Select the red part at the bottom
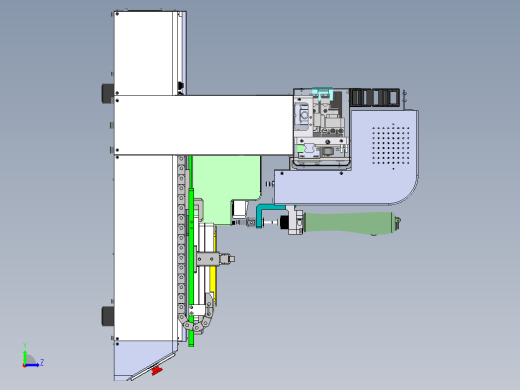 pos(156,370)
